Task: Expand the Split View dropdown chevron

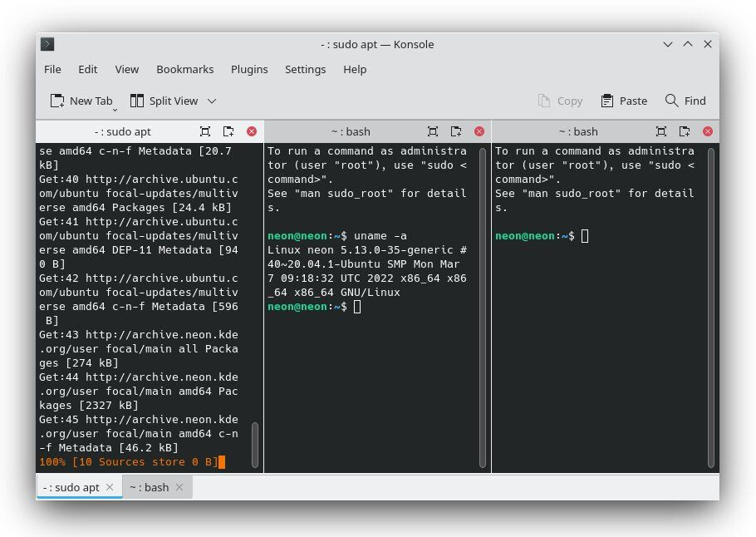Action: (x=212, y=101)
